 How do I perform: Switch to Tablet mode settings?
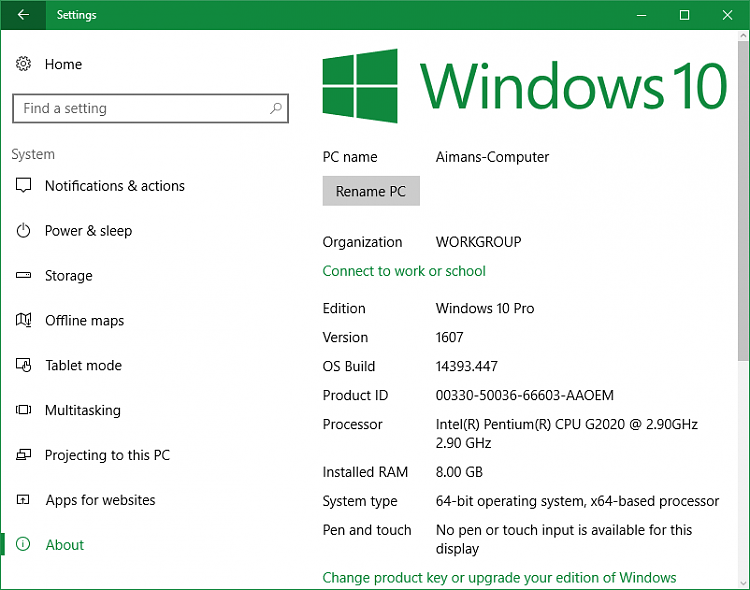pyautogui.click(x=83, y=366)
